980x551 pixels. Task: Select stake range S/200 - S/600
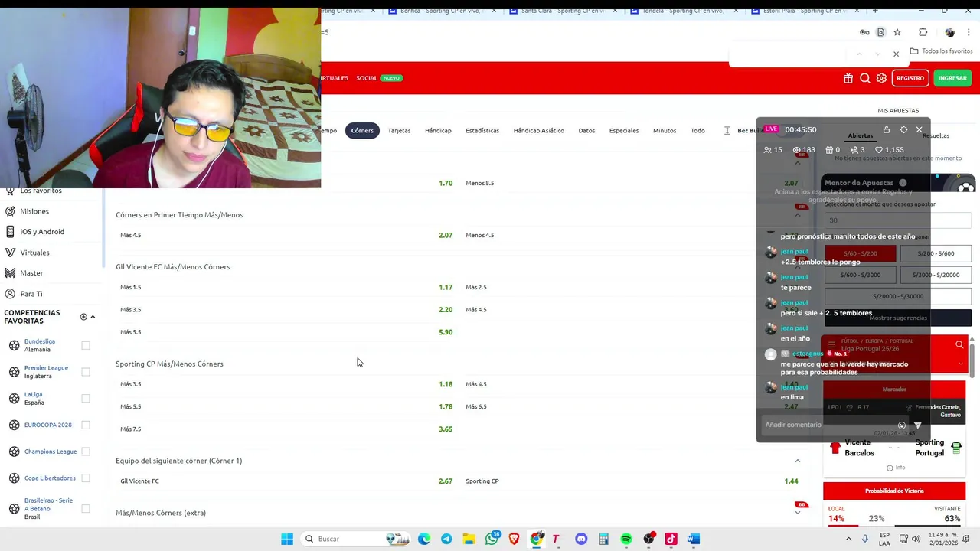pyautogui.click(x=935, y=253)
